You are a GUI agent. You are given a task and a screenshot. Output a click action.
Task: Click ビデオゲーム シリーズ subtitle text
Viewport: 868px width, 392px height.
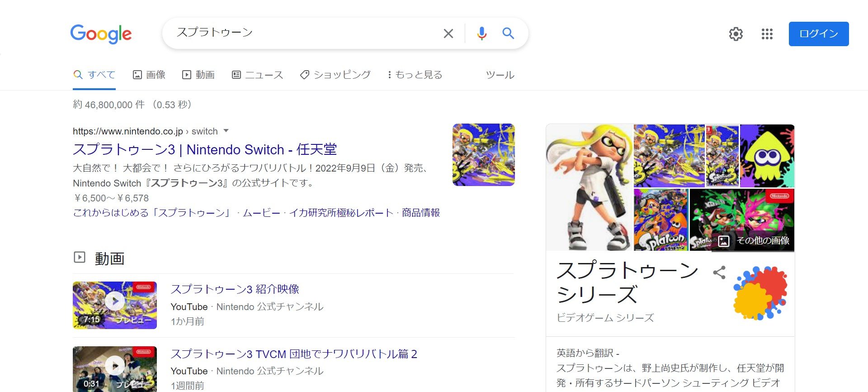tap(605, 318)
